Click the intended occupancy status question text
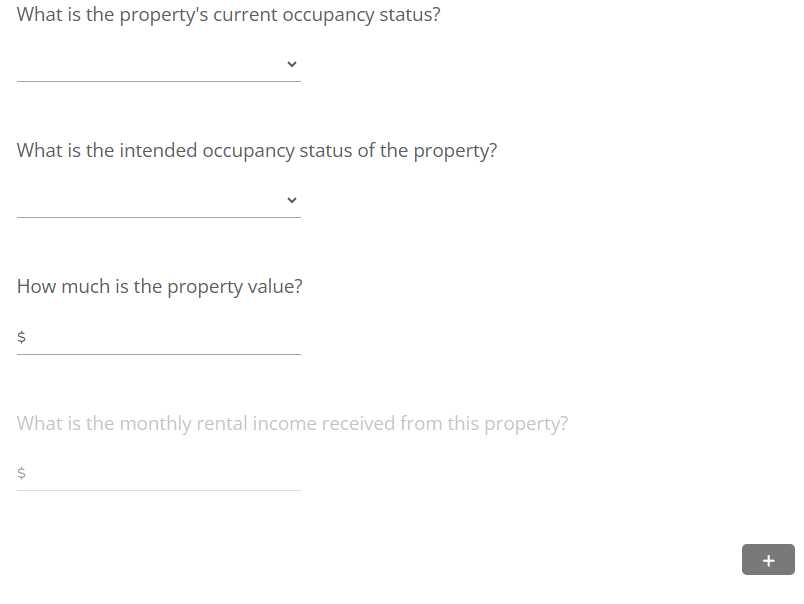 257,151
